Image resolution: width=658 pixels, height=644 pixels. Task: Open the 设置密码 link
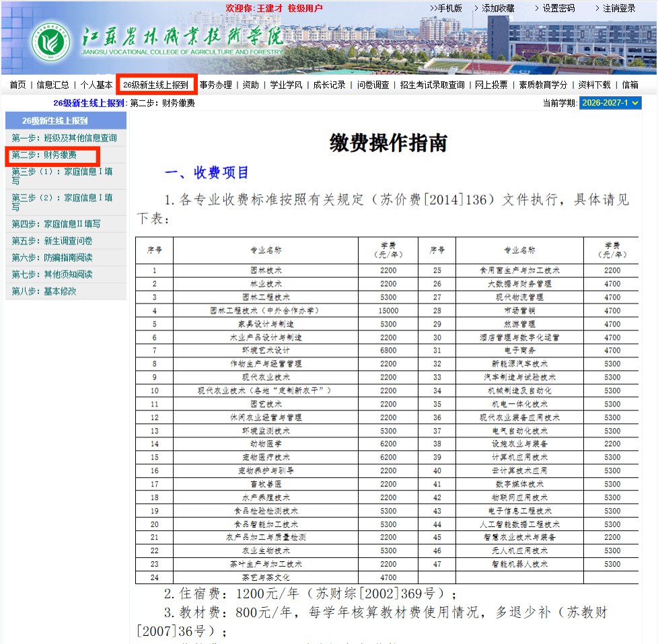point(554,8)
